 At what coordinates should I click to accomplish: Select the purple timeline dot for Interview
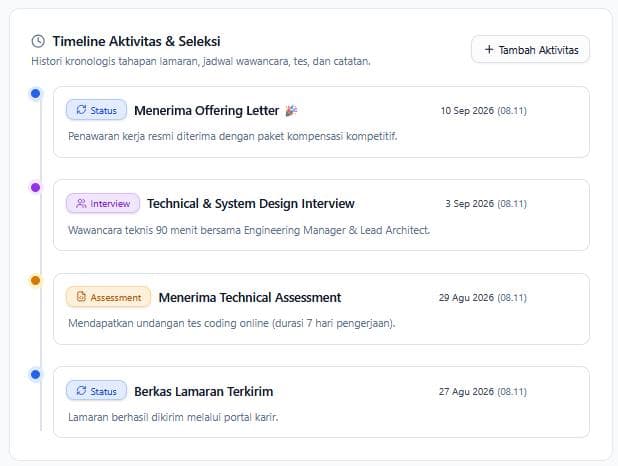pos(35,187)
